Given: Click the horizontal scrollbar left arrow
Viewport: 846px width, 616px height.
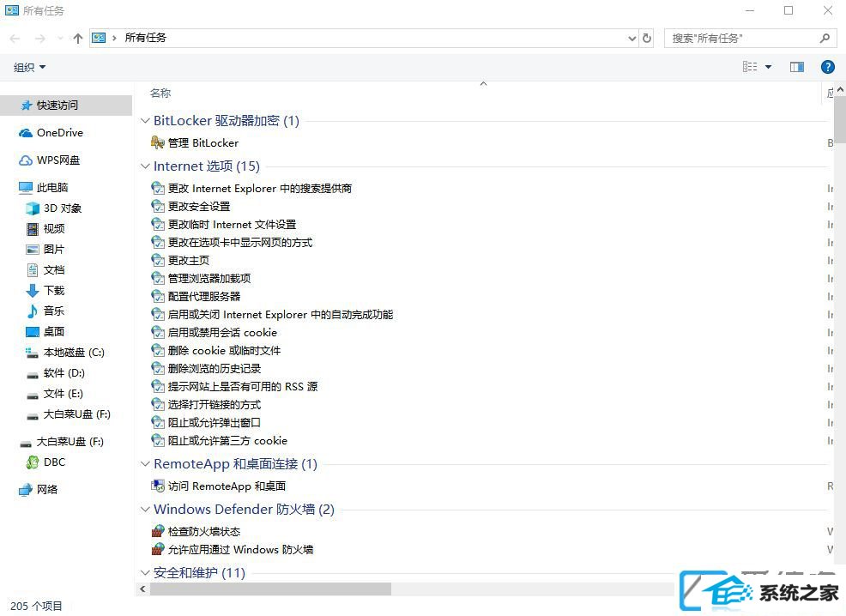Looking at the screenshot, I should [x=142, y=589].
